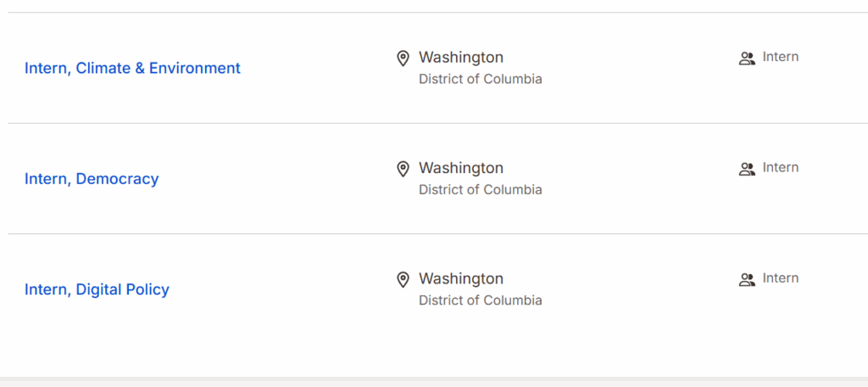Click District of Columbia under Climate & Environment listing
The image size is (868, 387).
480,79
